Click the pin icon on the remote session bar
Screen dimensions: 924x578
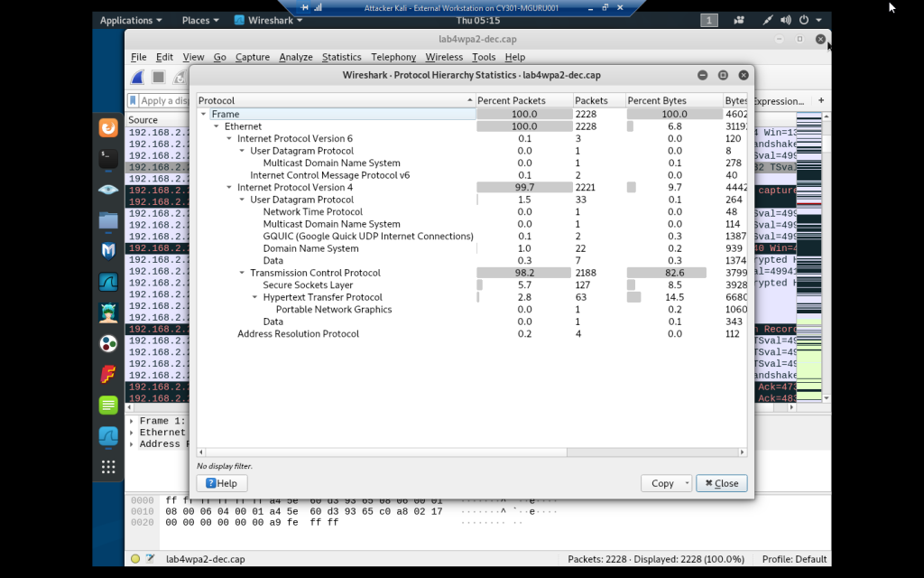[304, 7]
